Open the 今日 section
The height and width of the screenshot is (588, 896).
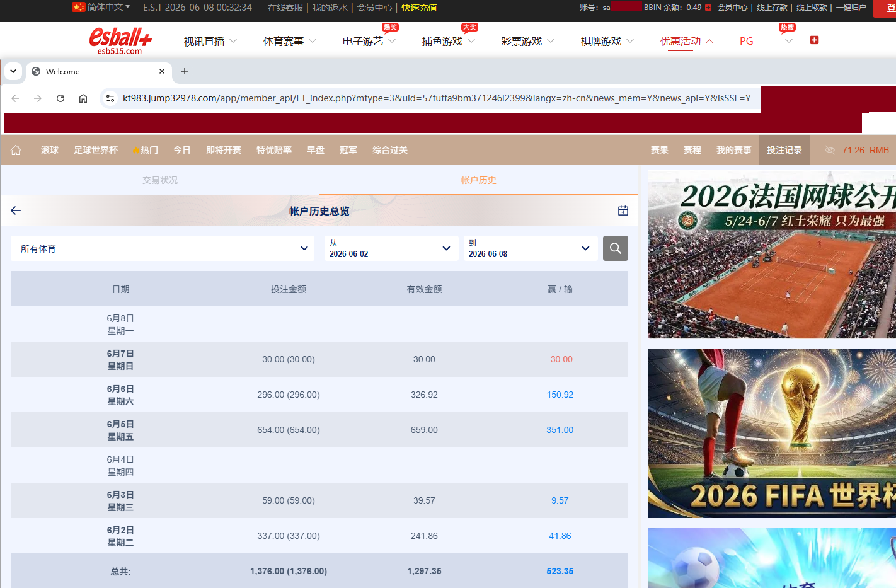tap(182, 150)
